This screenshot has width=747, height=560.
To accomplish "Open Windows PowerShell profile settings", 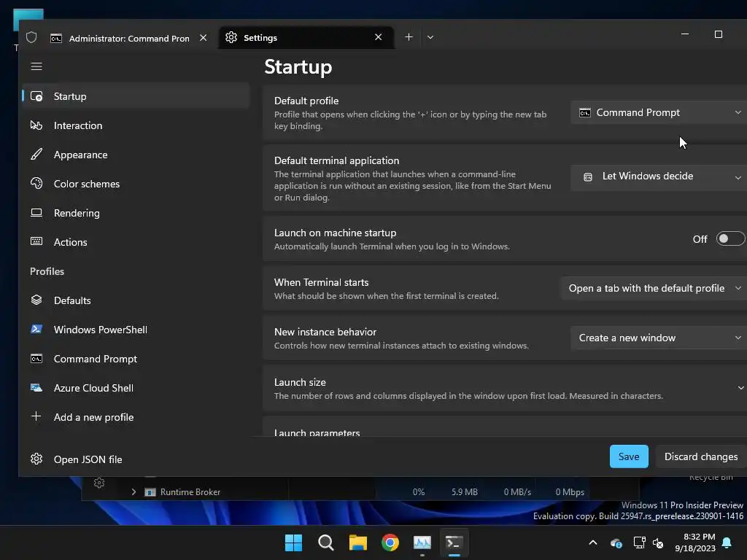I will 136,330.
